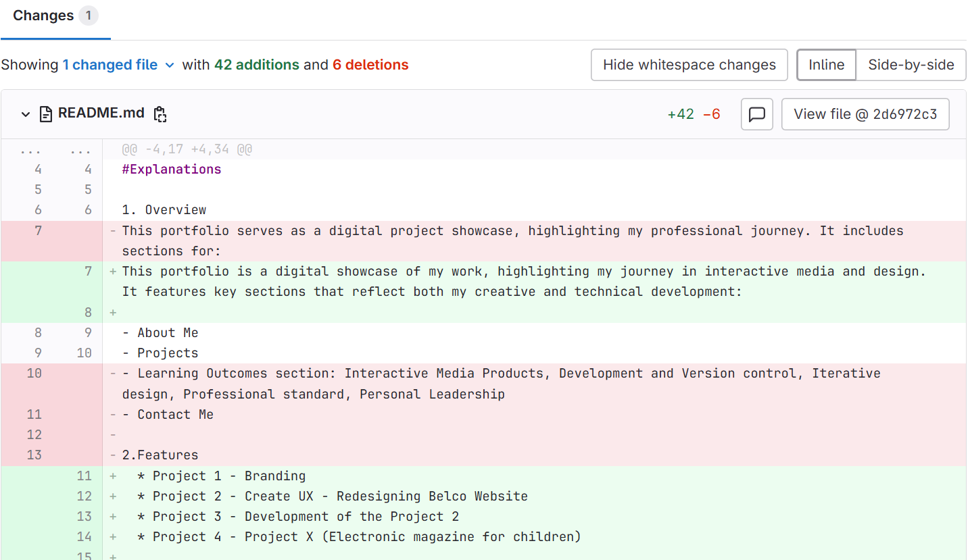Click old line number 7 on deleted line
970x560 pixels.
(x=38, y=231)
